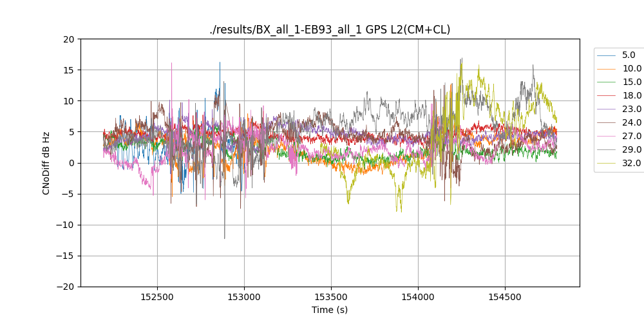Click the line sample beside legend 29.0

pos(607,150)
